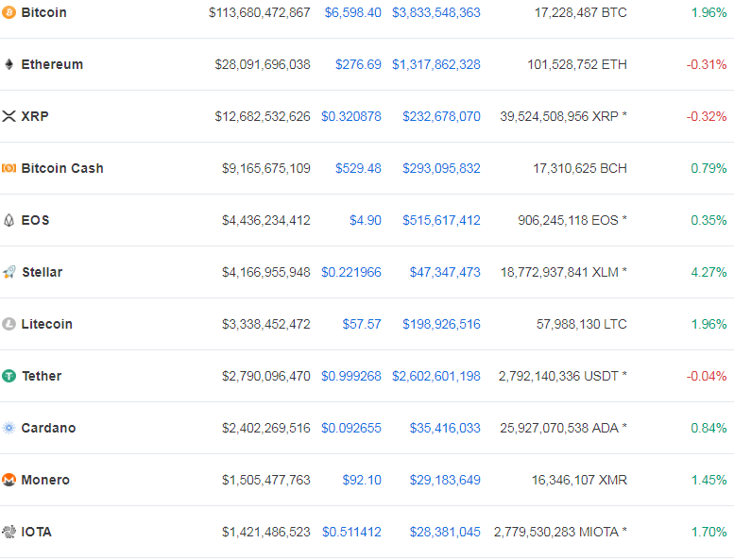Viewport: 734px width, 560px height.
Task: Click EOS price $4.90
Action: click(x=366, y=220)
